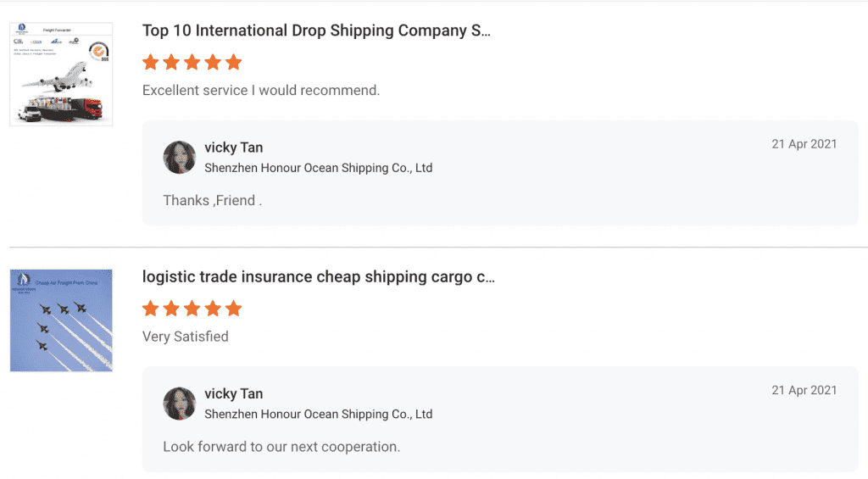Click third star of the first review

(x=192, y=62)
